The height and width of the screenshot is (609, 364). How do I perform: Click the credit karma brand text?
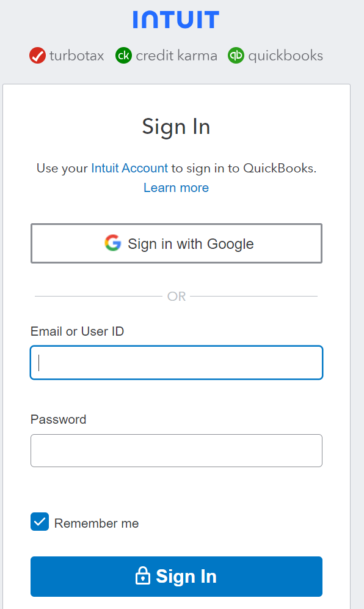pyautogui.click(x=176, y=56)
